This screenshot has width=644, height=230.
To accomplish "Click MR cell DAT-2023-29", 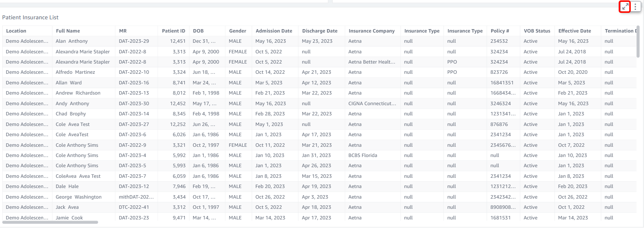I will tap(134, 41).
